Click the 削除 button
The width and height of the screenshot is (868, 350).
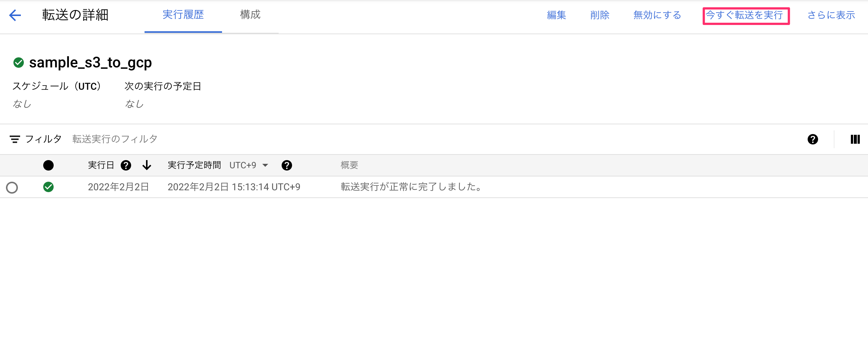pos(600,15)
